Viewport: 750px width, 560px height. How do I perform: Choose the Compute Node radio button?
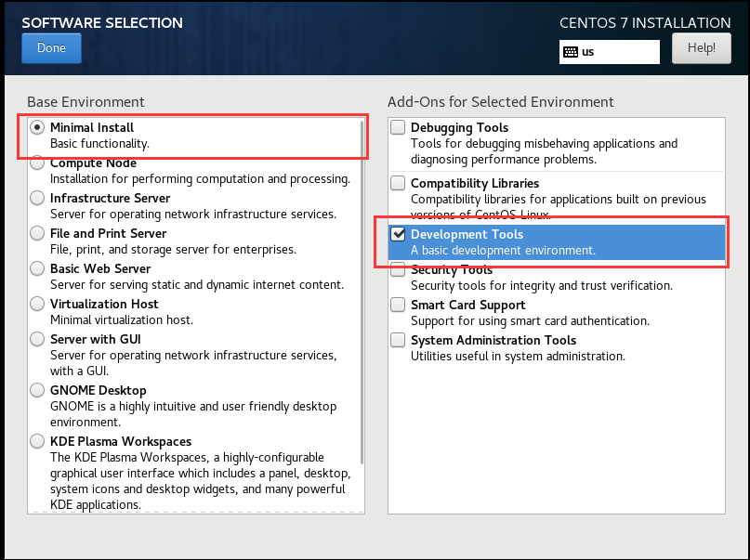[37, 163]
